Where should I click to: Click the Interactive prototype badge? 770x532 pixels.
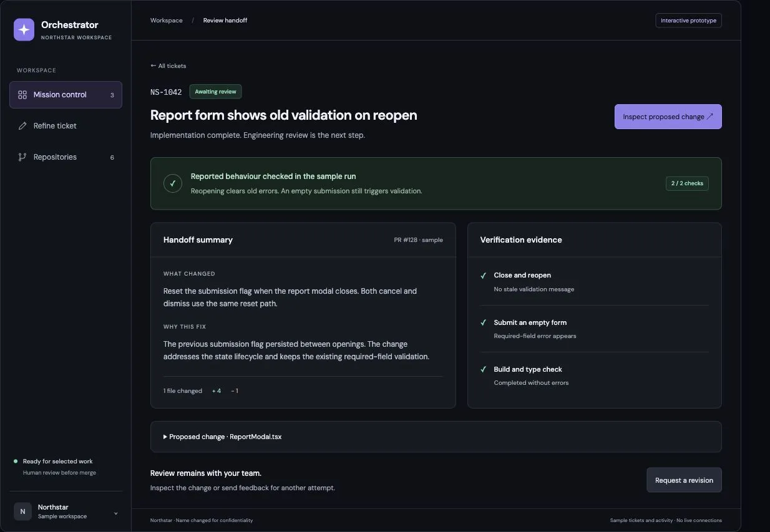pyautogui.click(x=688, y=21)
